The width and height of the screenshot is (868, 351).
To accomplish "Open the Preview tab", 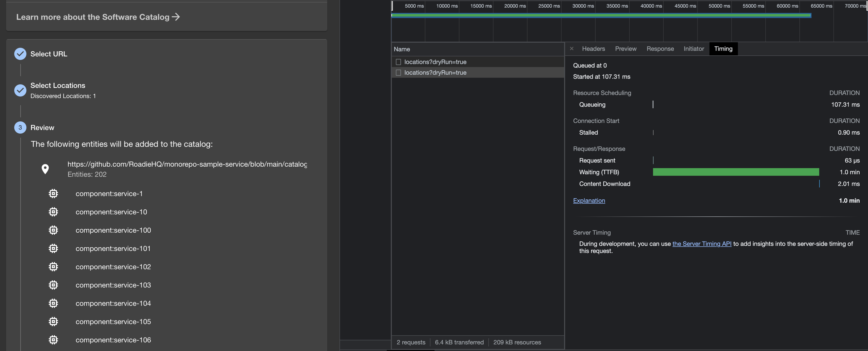I will coord(626,49).
